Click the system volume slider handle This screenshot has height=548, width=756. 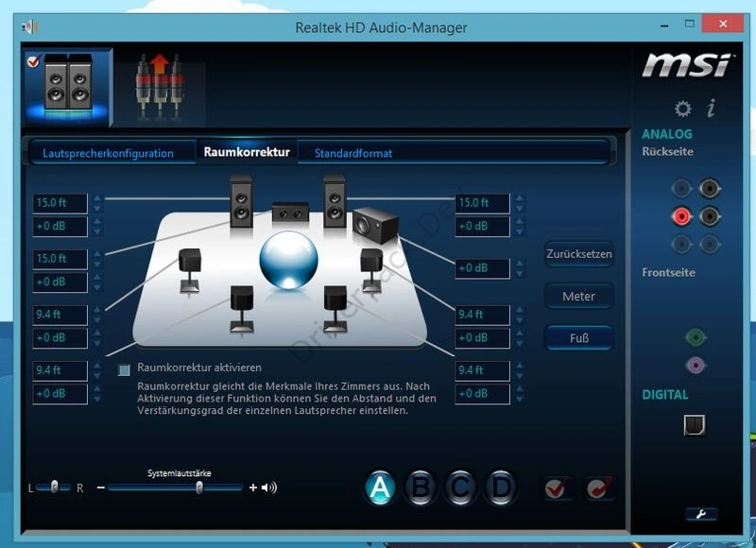(199, 488)
